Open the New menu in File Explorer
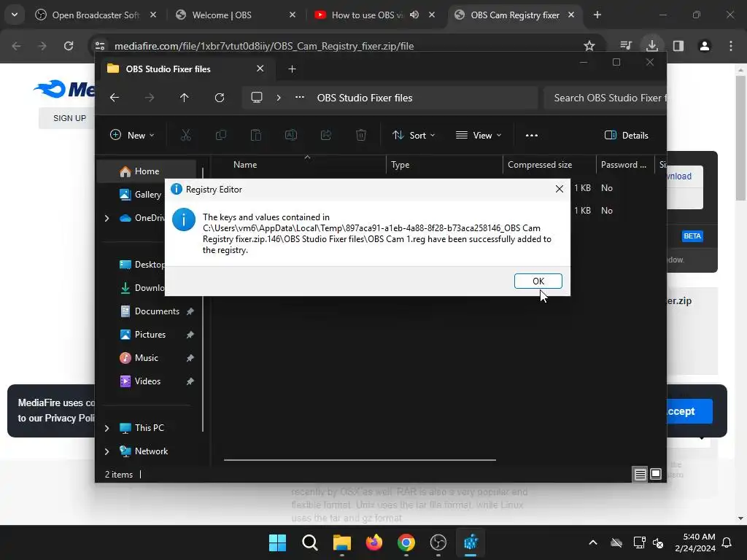The height and width of the screenshot is (560, 747). [132, 135]
